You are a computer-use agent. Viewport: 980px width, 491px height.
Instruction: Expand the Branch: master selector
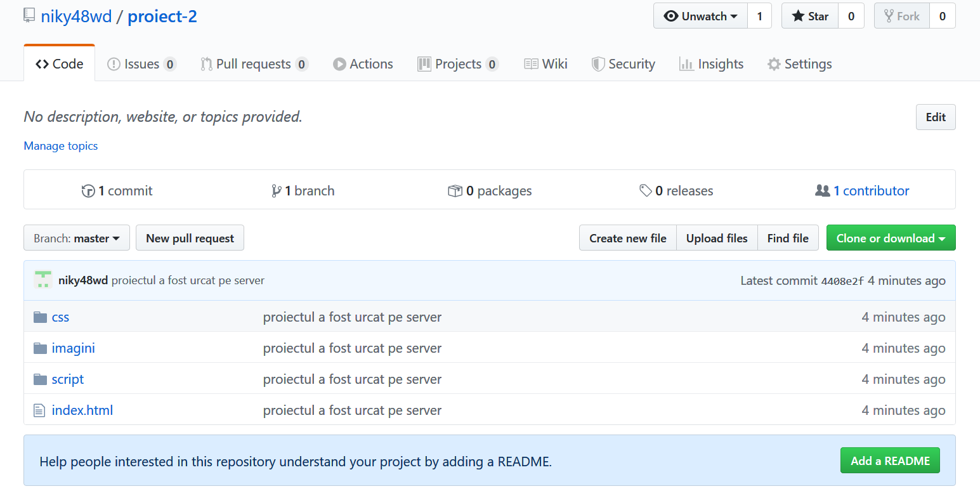coord(76,237)
